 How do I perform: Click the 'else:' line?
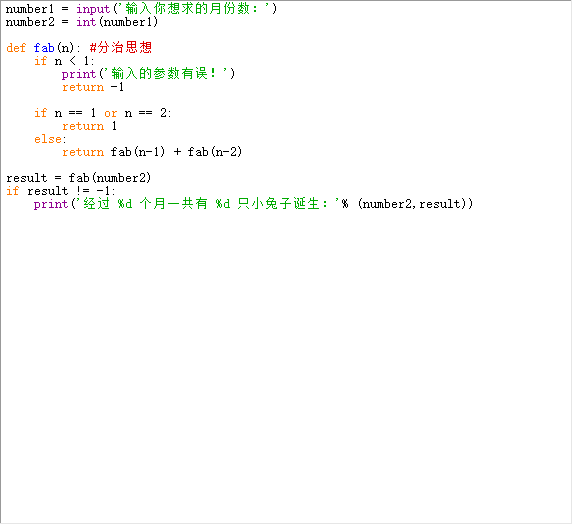[50, 139]
